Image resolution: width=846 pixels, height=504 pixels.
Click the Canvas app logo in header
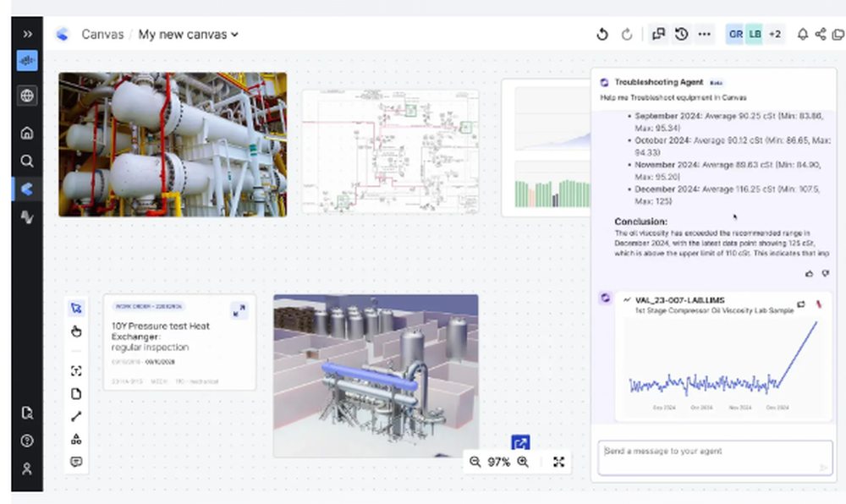pyautogui.click(x=63, y=35)
